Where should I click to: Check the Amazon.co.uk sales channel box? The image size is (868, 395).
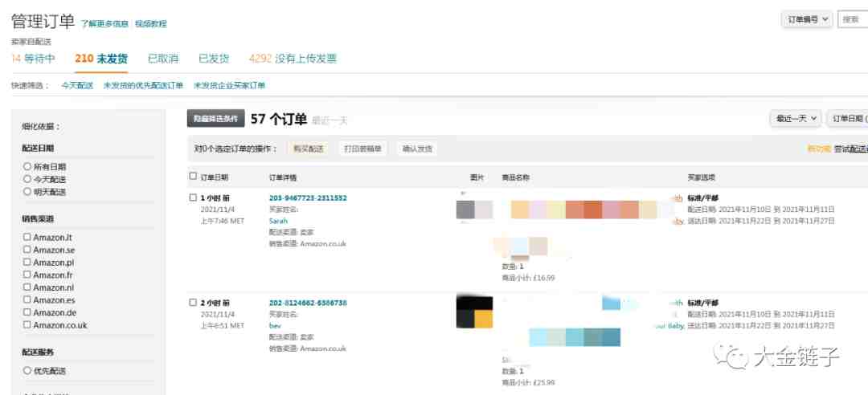(27, 325)
